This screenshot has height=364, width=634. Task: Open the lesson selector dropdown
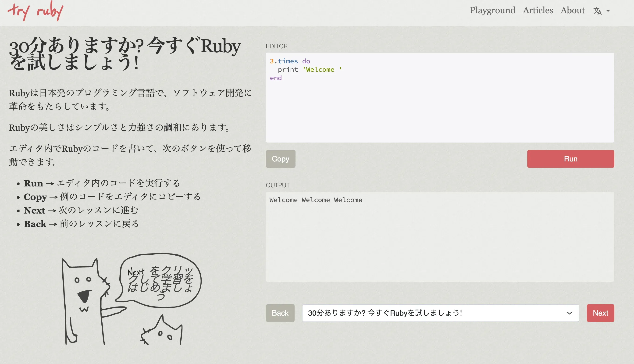click(x=440, y=313)
